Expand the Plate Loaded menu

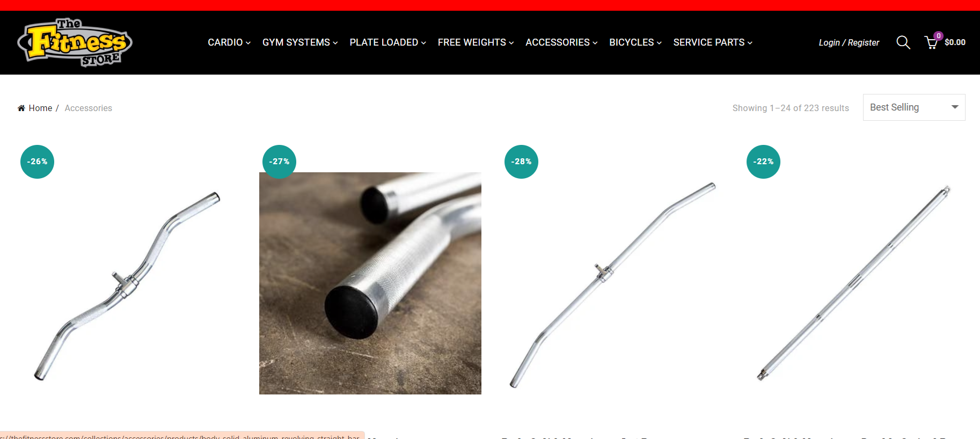[x=388, y=42]
